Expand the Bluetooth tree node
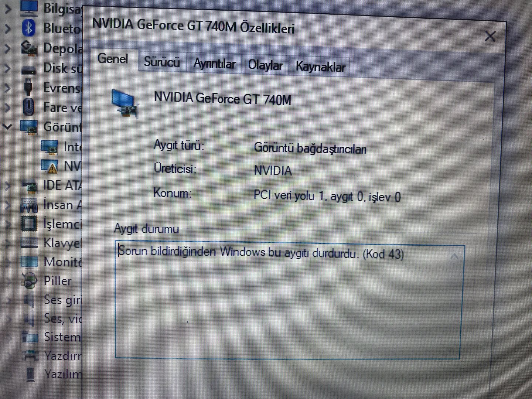The image size is (532, 399). tap(7, 28)
